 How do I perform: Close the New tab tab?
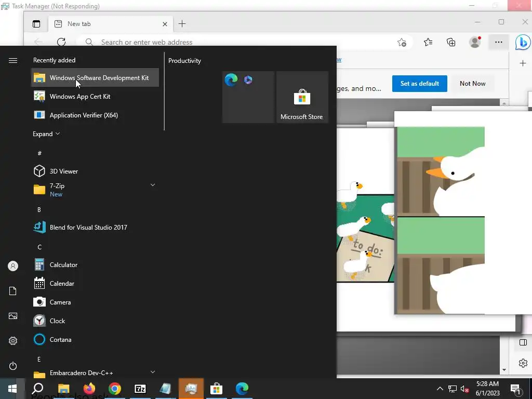(165, 24)
